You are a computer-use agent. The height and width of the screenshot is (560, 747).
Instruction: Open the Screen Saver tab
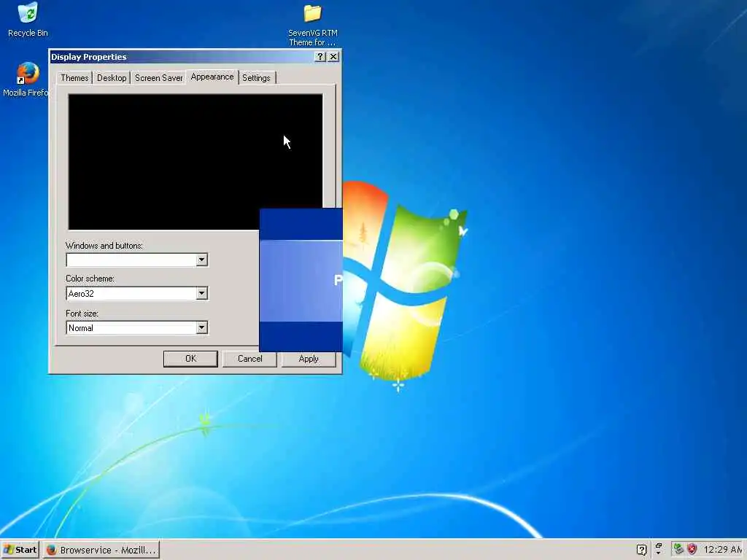coord(158,77)
